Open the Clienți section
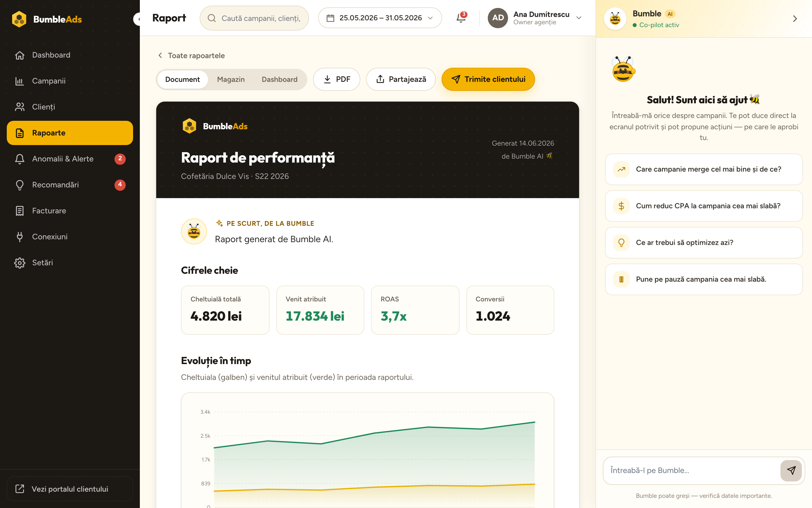This screenshot has width=812, height=508. coord(70,107)
